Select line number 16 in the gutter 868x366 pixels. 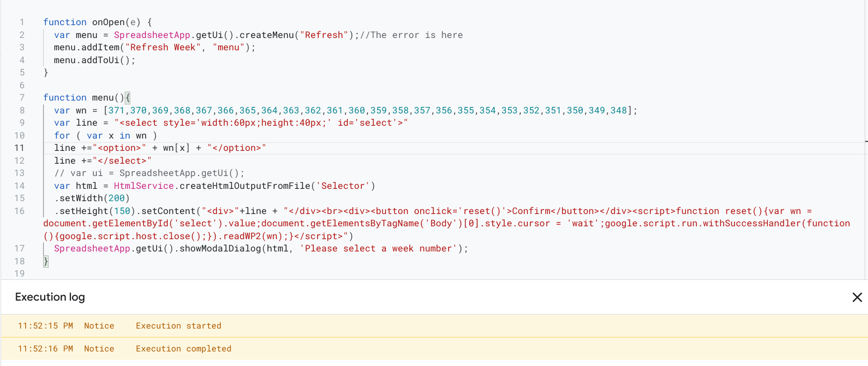(20, 211)
